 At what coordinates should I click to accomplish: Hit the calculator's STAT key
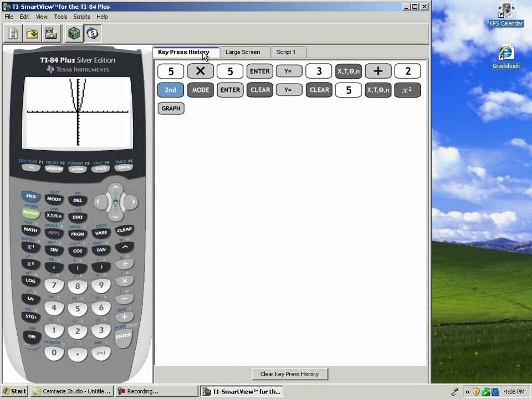tap(78, 217)
